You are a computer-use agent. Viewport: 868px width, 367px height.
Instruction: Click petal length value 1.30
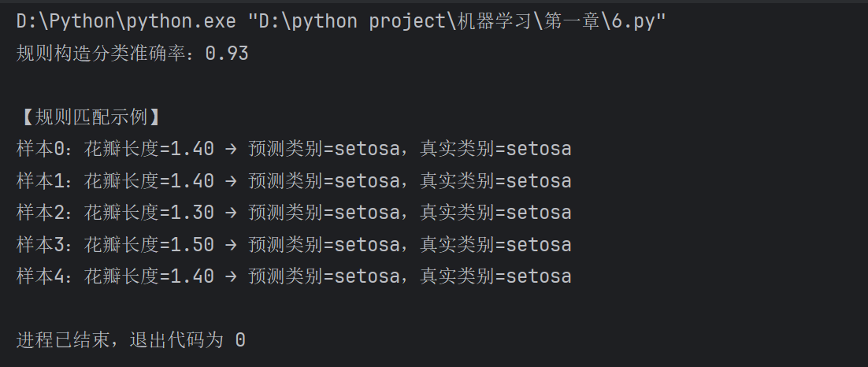click(192, 213)
